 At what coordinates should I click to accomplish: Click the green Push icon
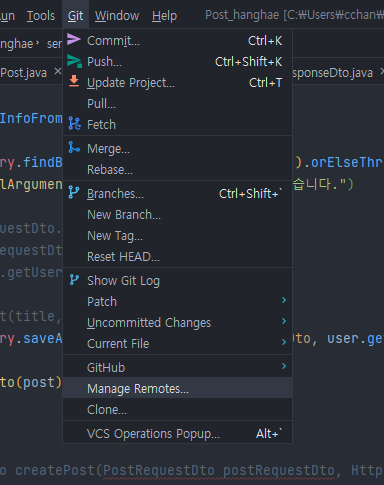coord(74,61)
